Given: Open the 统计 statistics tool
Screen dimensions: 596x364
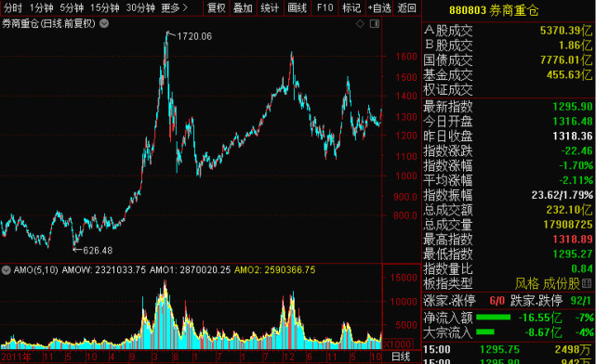Looking at the screenshot, I should pyautogui.click(x=270, y=7).
